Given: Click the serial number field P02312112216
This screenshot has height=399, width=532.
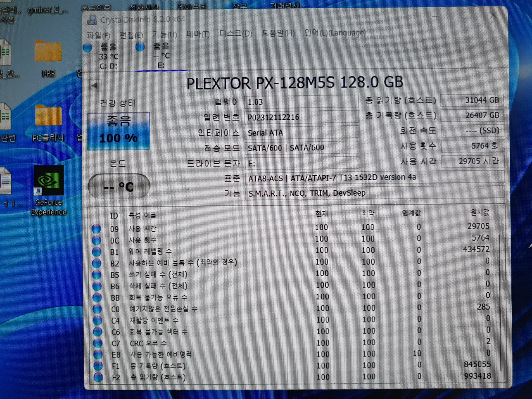Looking at the screenshot, I should point(302,117).
